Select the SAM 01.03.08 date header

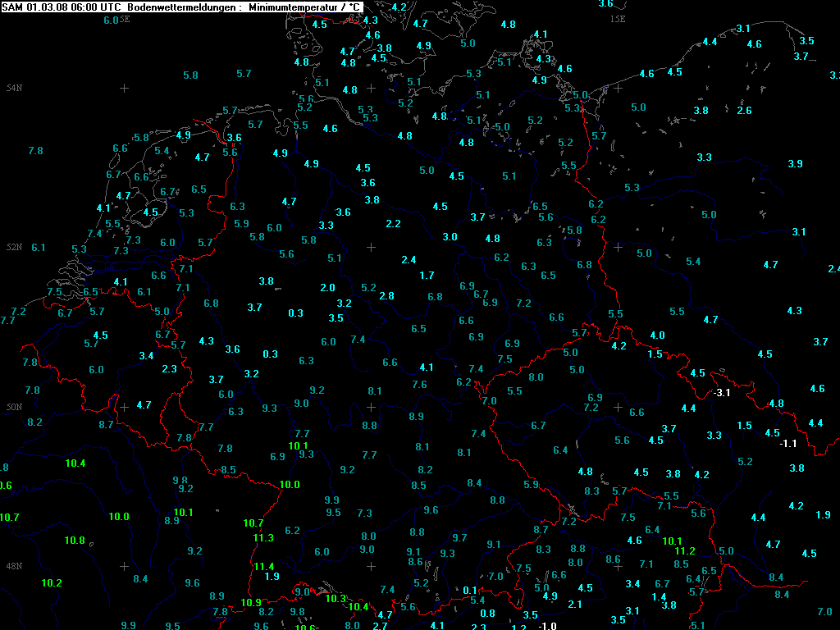click(x=41, y=7)
